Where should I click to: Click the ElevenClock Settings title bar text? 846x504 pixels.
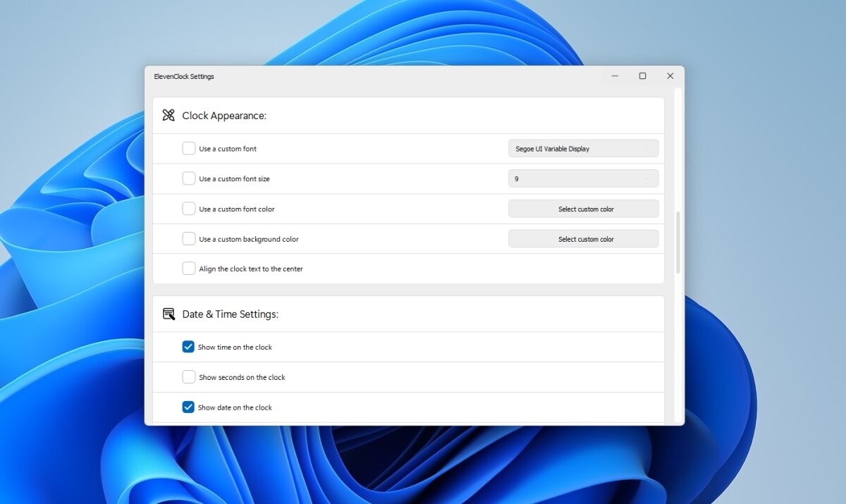point(183,76)
